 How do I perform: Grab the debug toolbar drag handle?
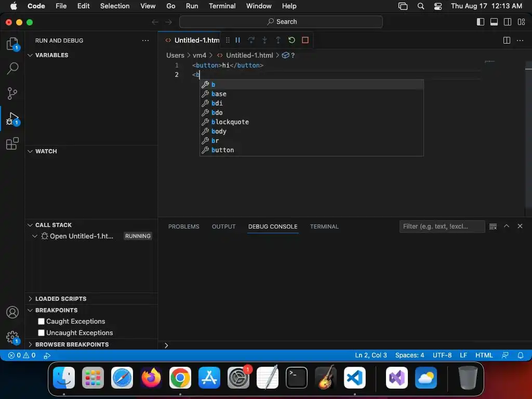click(228, 40)
